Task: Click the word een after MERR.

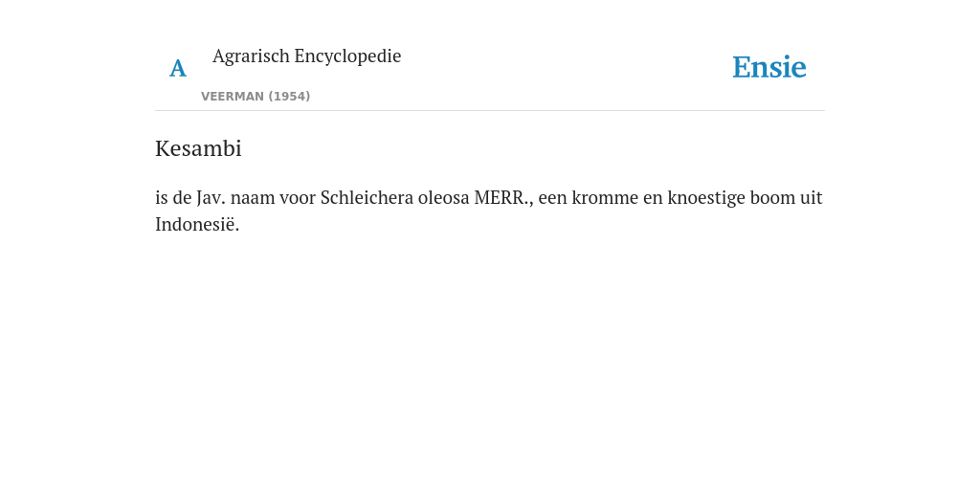Action: (552, 197)
